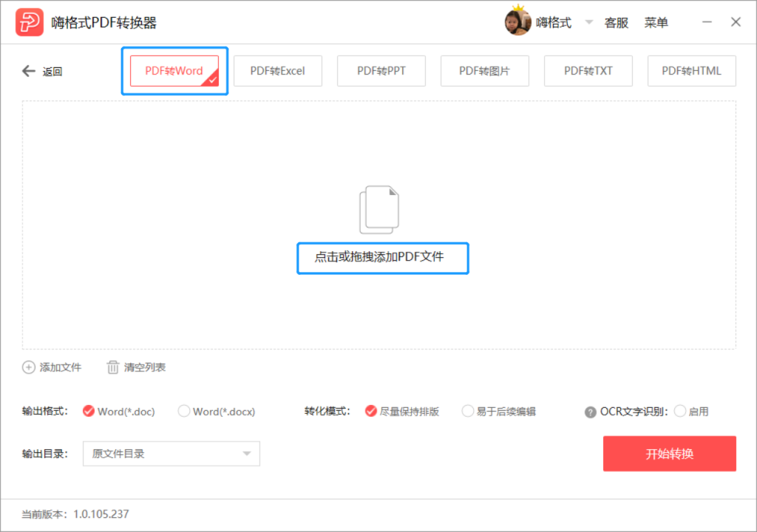The height and width of the screenshot is (532, 757).
Task: Select Word(*.docx) output format
Action: (x=217, y=412)
